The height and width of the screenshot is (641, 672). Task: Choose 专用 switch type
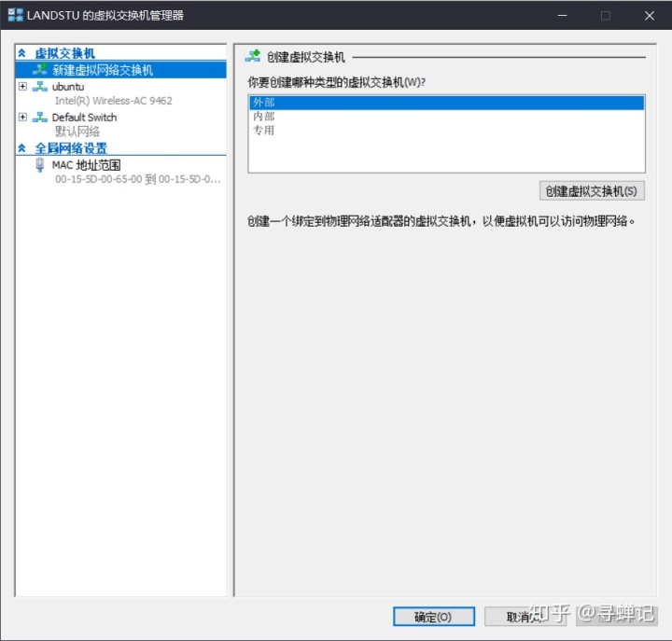click(x=446, y=130)
